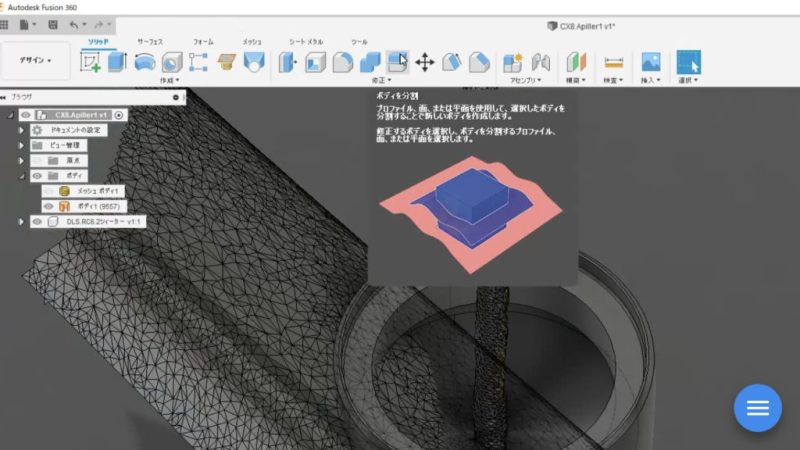Image resolution: width=800 pixels, height=450 pixels.
Task: Click the Save icon
Action: (53, 24)
